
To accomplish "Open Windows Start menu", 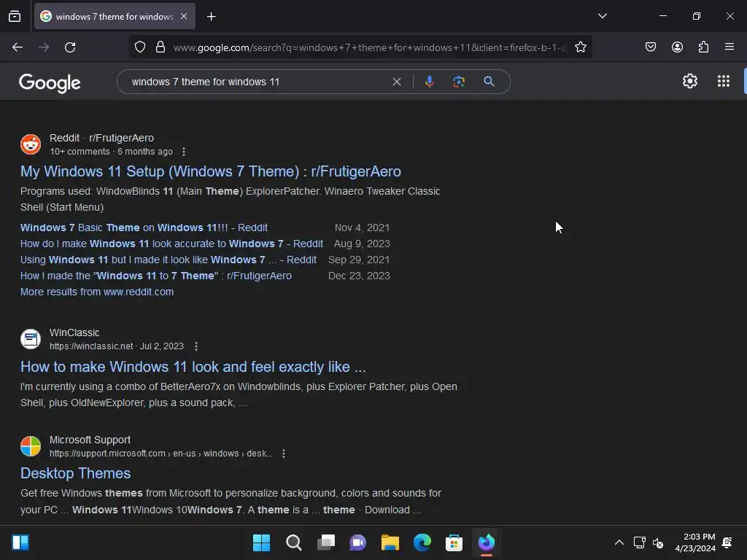I will coord(261,542).
